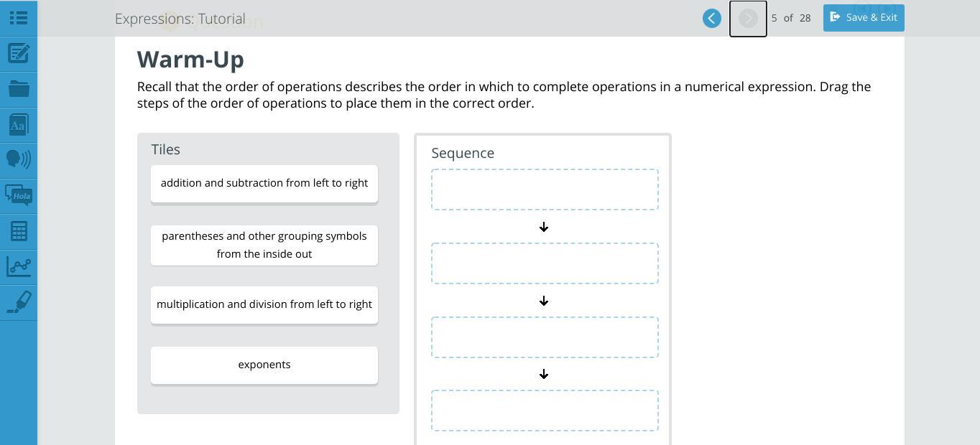Click the second Sequence drop slot
980x445 pixels.
pyautogui.click(x=545, y=263)
